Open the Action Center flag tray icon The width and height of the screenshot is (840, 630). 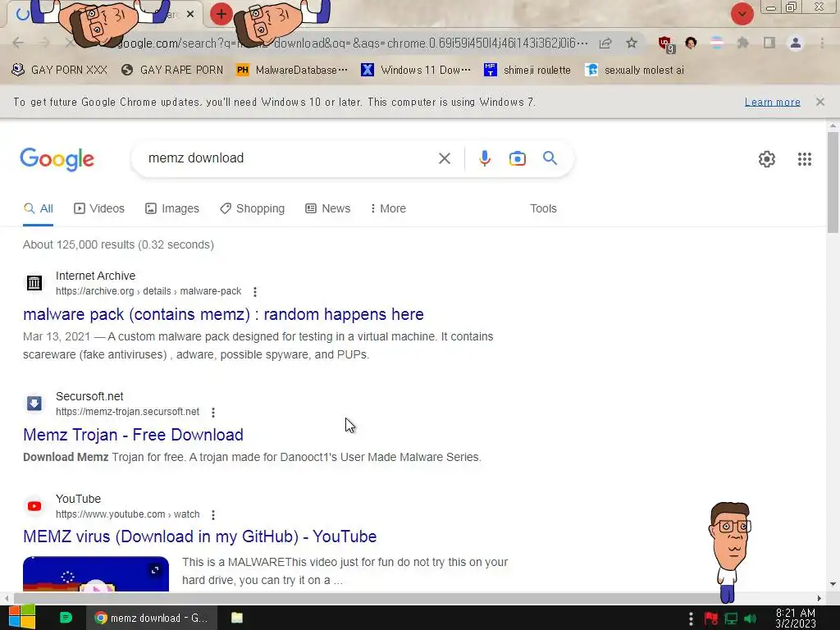pyautogui.click(x=711, y=619)
